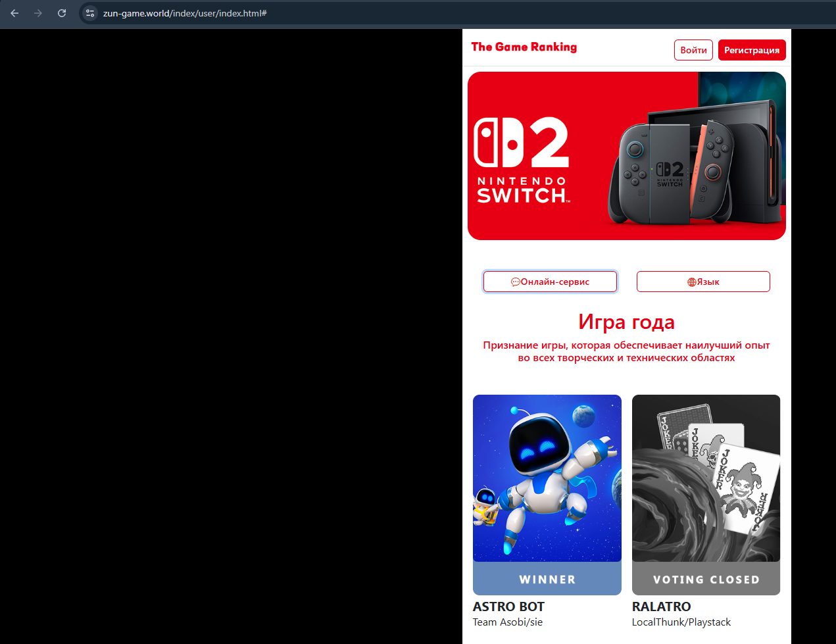Open the Язык language selector
Screen dimensions: 836x644
pos(703,282)
